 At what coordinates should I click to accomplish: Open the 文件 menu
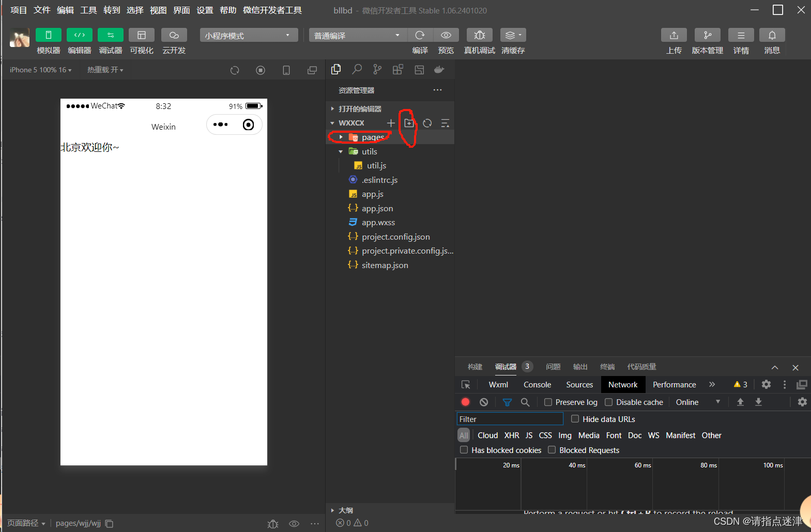42,10
